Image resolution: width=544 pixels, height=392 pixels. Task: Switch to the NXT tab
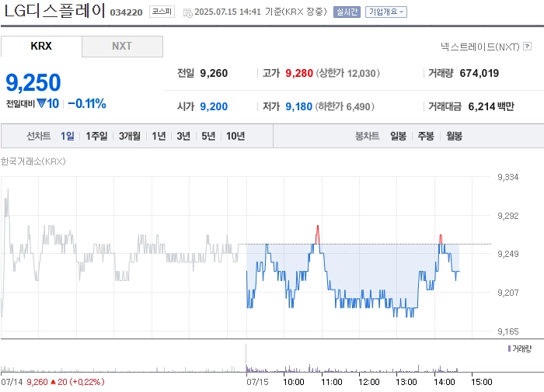pyautogui.click(x=122, y=46)
